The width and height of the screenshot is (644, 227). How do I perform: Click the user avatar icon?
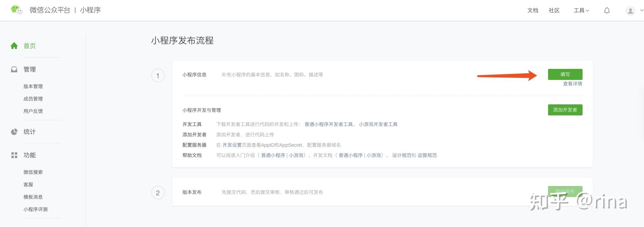pos(630,11)
